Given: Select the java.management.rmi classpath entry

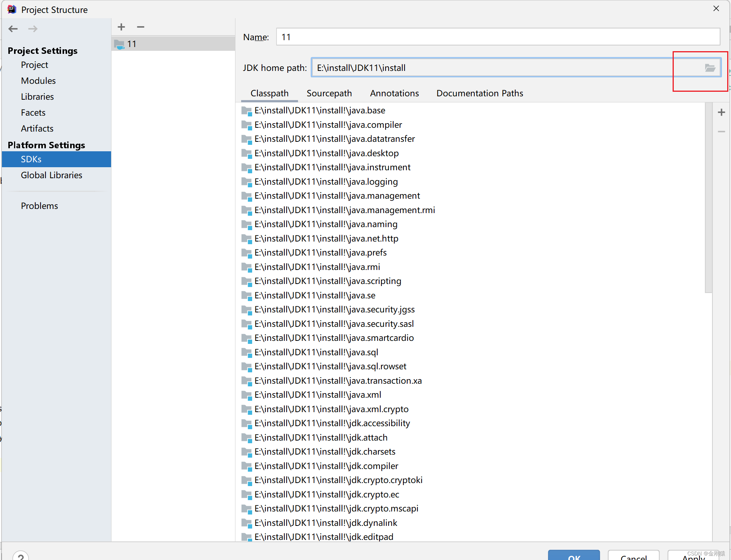Looking at the screenshot, I should point(472,210).
